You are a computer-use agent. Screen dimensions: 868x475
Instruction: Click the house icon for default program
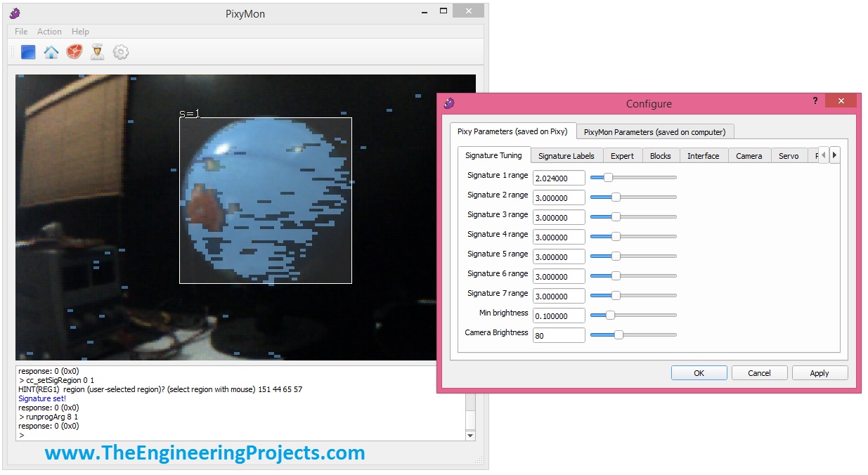[51, 52]
